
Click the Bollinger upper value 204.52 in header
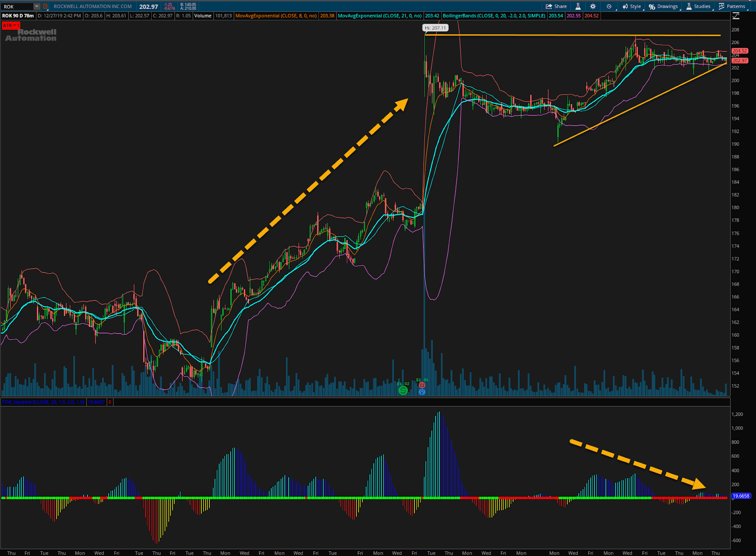592,16
